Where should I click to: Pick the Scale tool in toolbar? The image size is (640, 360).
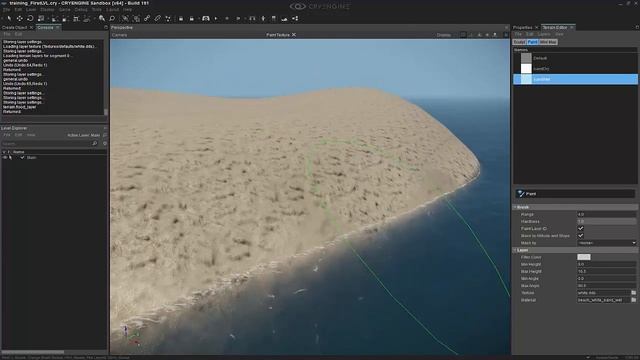pos(41,18)
